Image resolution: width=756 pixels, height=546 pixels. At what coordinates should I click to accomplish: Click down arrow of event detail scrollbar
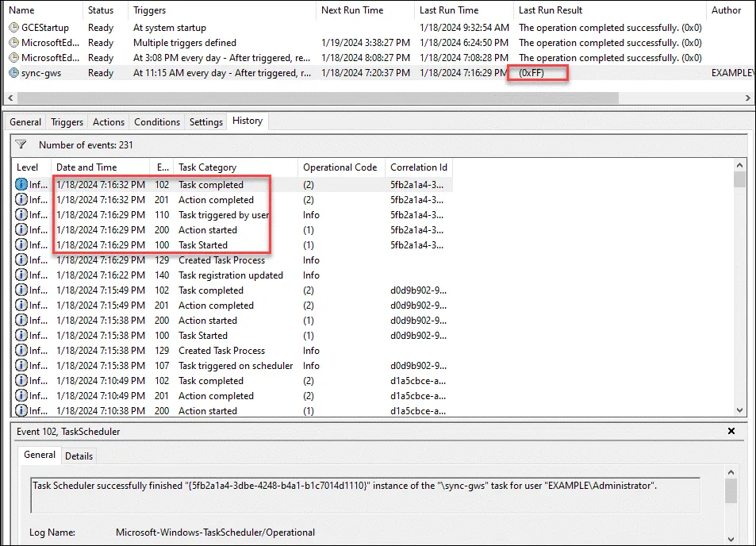[x=731, y=539]
